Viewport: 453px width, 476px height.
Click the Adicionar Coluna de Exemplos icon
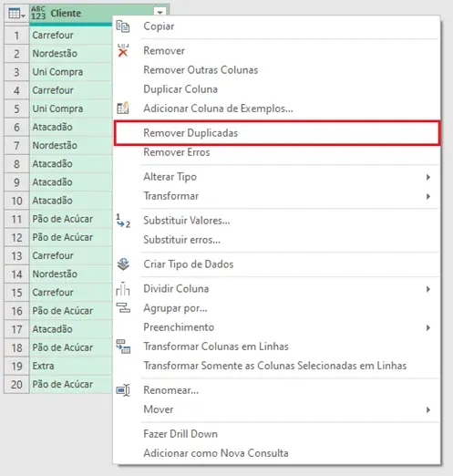[x=123, y=109]
